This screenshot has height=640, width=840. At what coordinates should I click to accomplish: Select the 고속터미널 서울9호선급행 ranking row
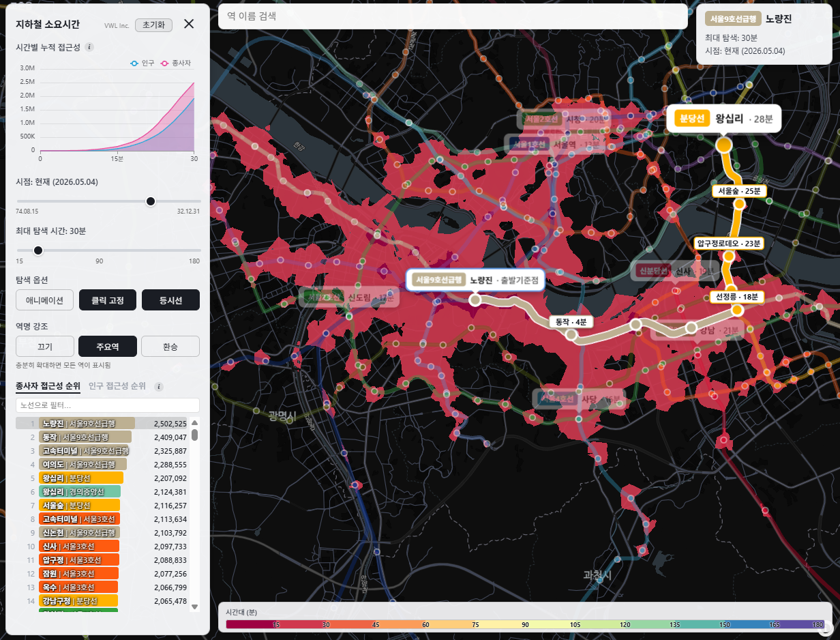click(102, 451)
